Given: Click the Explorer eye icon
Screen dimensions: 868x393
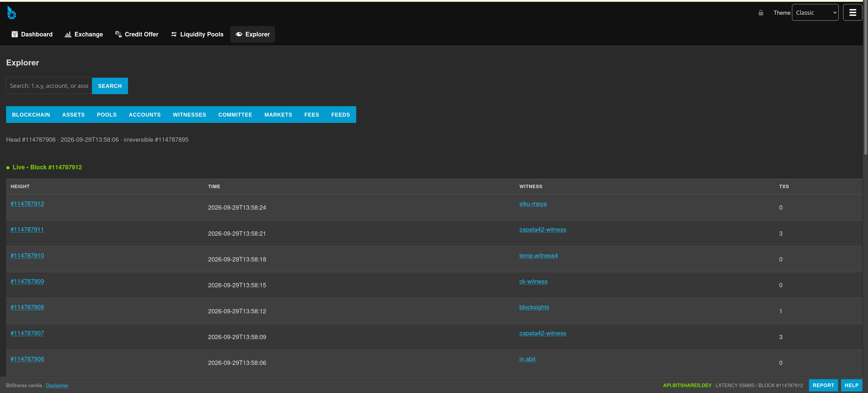Looking at the screenshot, I should 239,34.
